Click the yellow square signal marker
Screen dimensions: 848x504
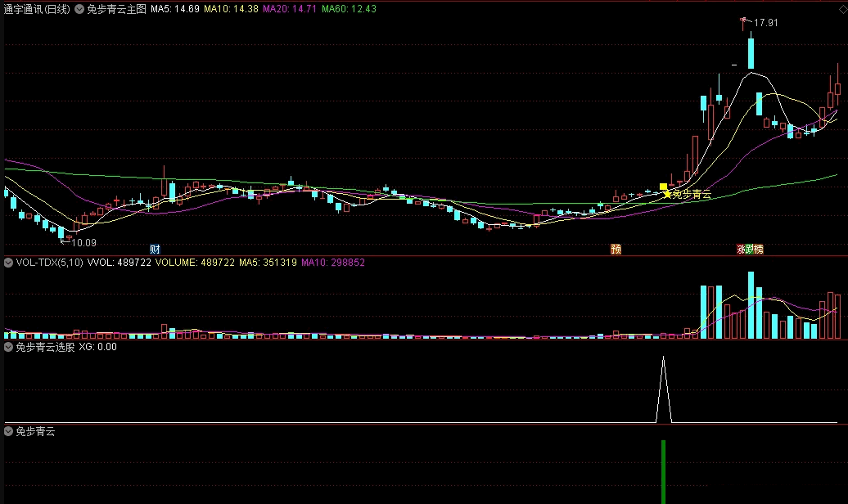(x=664, y=187)
